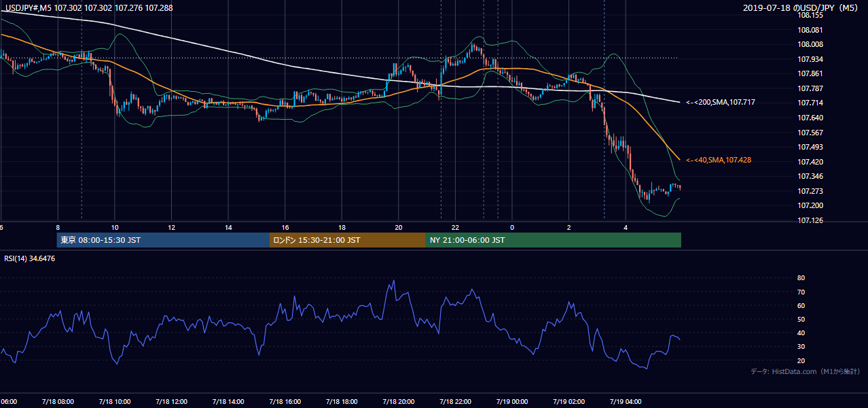Click the bottom time label 06:00

[x=8, y=401]
